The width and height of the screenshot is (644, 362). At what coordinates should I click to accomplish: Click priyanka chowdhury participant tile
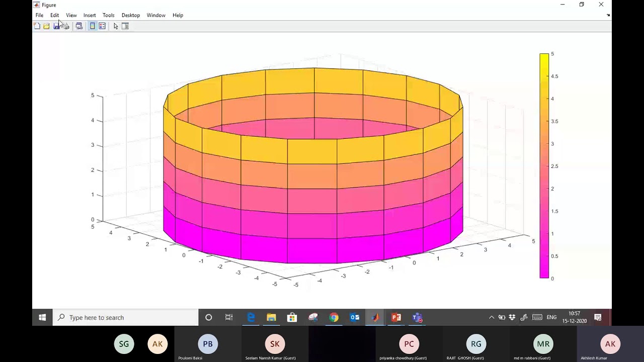[409, 344]
